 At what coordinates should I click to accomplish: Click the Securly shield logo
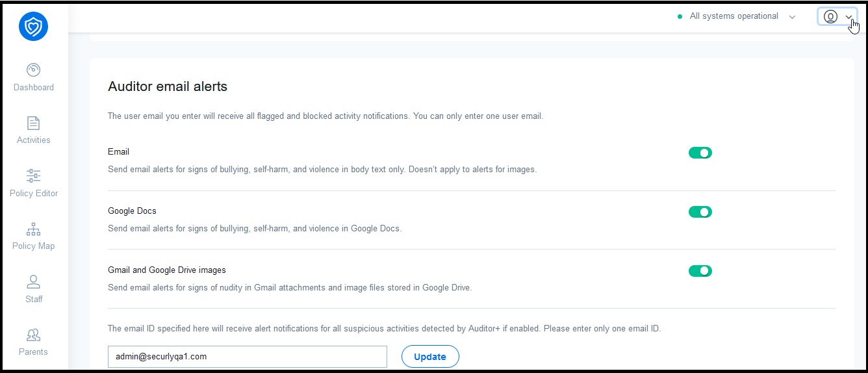pos(34,26)
